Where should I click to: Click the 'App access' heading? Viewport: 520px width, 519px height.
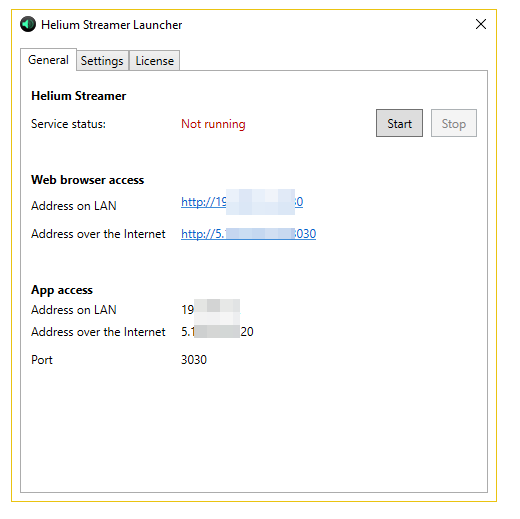pos(62,290)
